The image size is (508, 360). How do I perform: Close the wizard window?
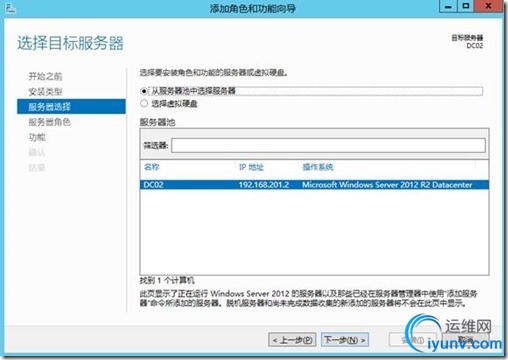(x=489, y=6)
